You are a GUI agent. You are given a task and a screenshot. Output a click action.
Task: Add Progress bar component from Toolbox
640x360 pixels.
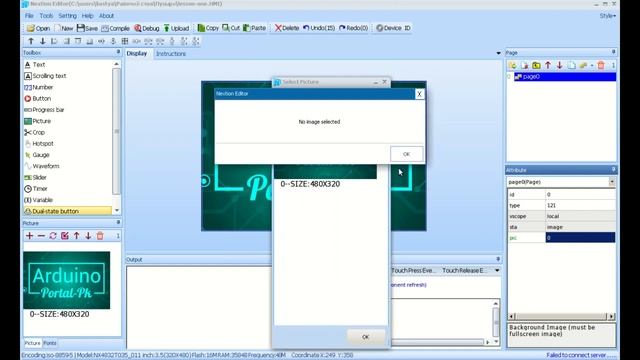(x=44, y=110)
